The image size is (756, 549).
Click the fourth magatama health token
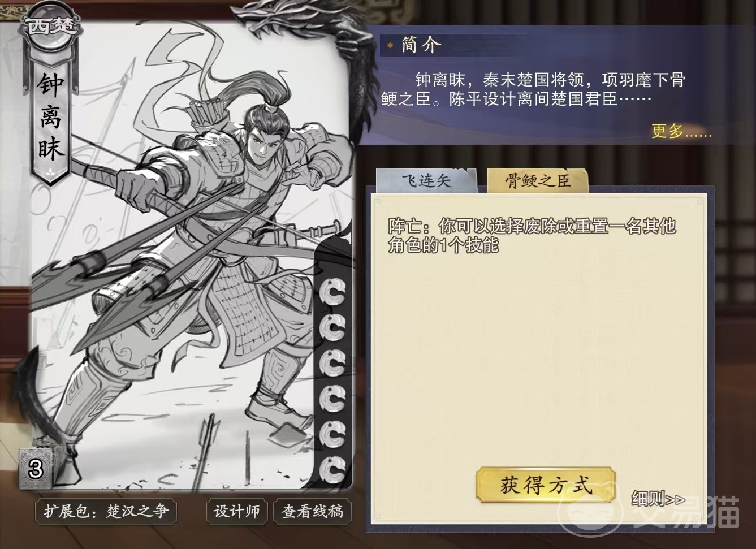[x=333, y=399]
